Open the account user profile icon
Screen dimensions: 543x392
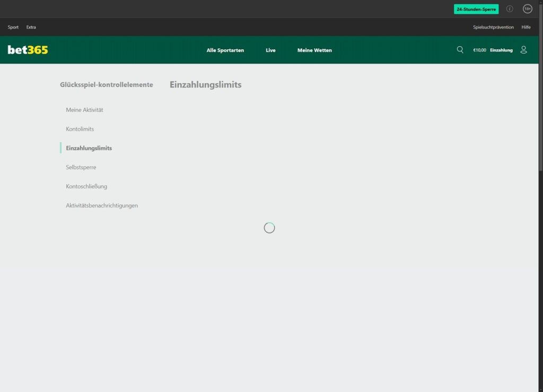[x=523, y=50]
